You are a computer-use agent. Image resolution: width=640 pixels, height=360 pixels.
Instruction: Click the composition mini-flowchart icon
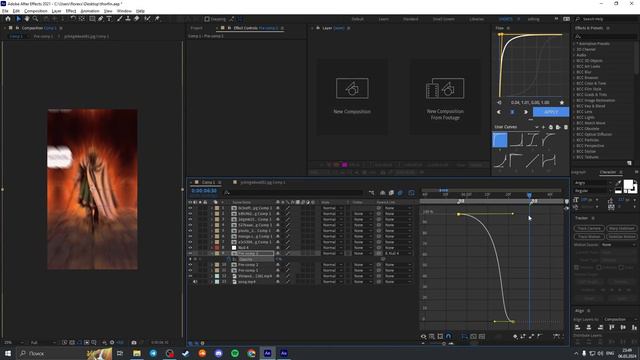(371, 193)
